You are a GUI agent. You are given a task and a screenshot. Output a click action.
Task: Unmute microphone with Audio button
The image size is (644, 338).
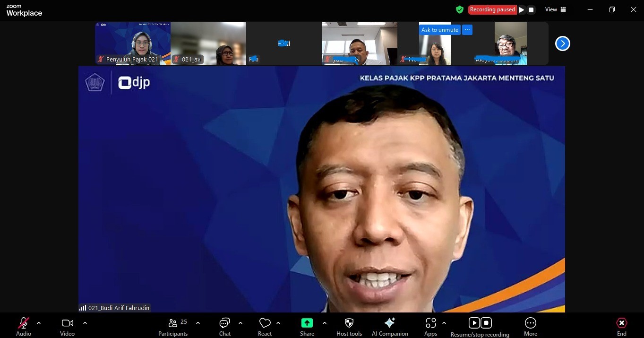click(x=23, y=323)
